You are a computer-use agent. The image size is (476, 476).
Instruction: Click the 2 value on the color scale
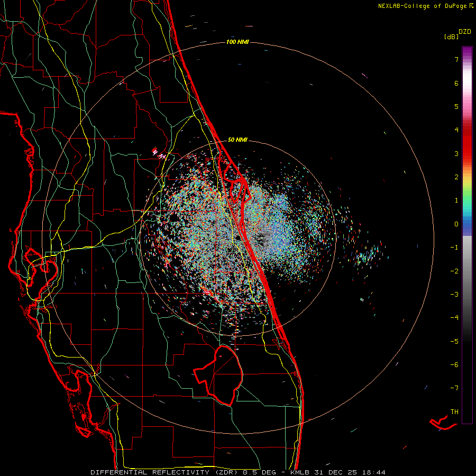(456, 177)
